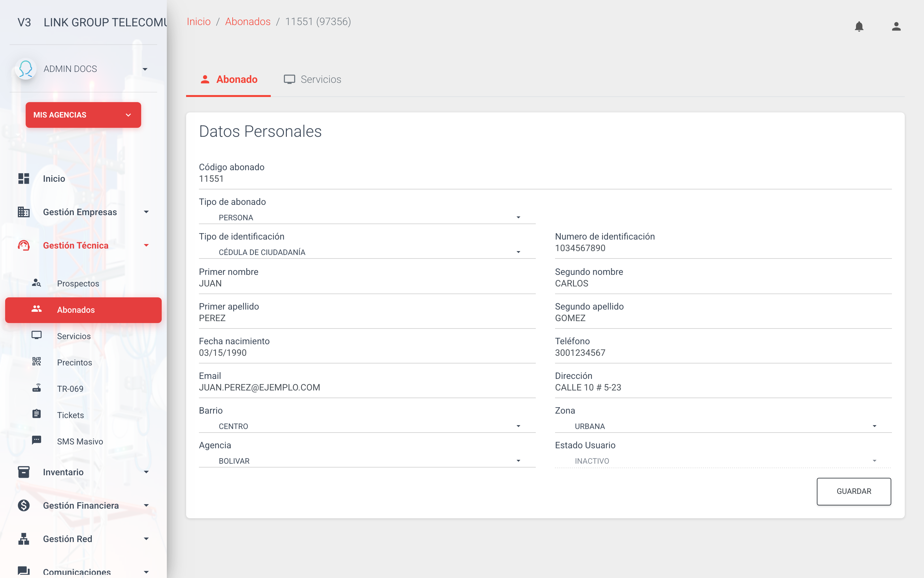The width and height of the screenshot is (924, 578).
Task: Open Prospectos in the sidebar
Action: (83, 283)
